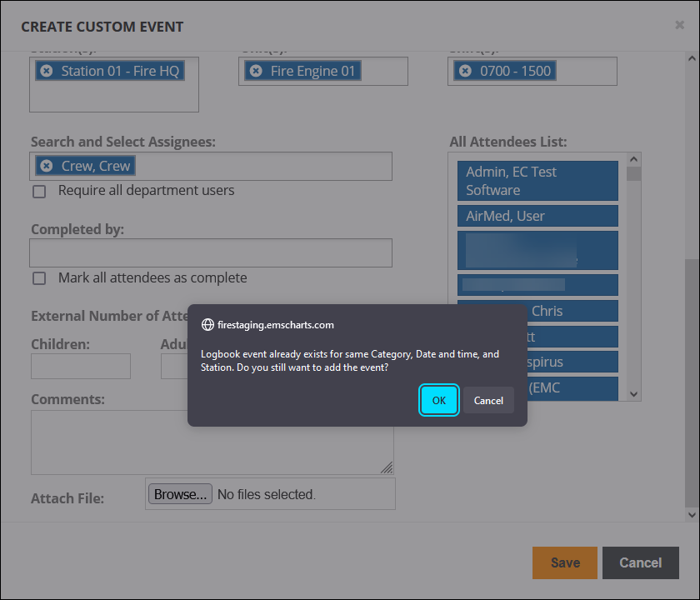Select Admin, EC Test Software attendee
700x600 pixels.
(537, 181)
